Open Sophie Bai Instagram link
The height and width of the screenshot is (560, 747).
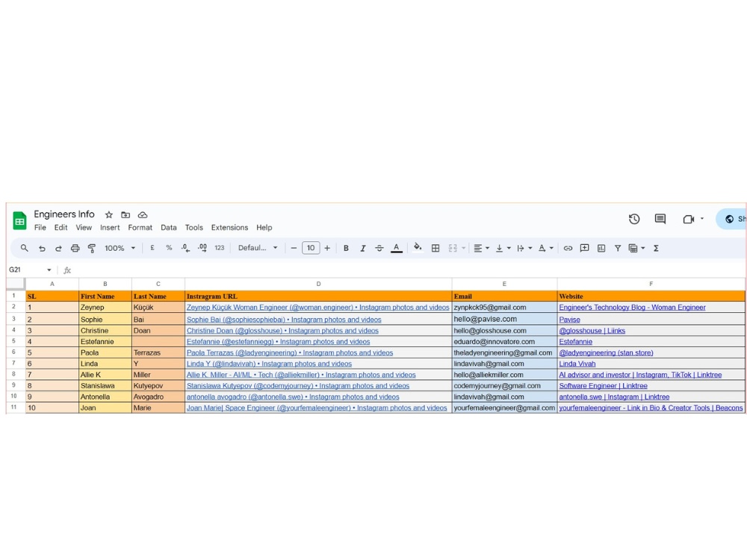click(284, 320)
